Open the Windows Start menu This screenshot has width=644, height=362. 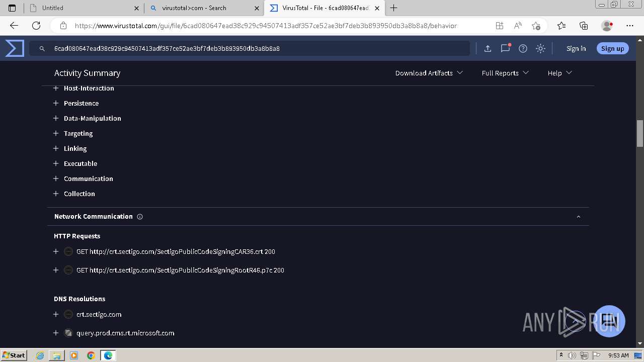14,355
